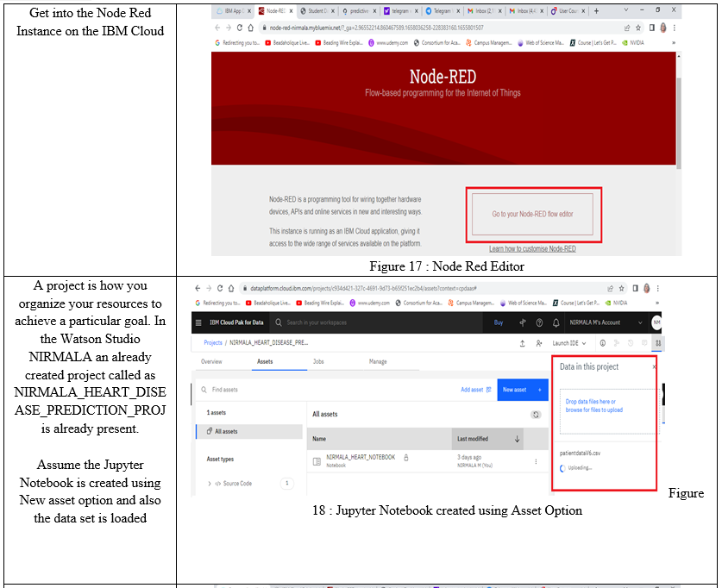Open Chrome menu in Node-RED window
Screen dimensions: 722x588
pyautogui.click(x=674, y=28)
